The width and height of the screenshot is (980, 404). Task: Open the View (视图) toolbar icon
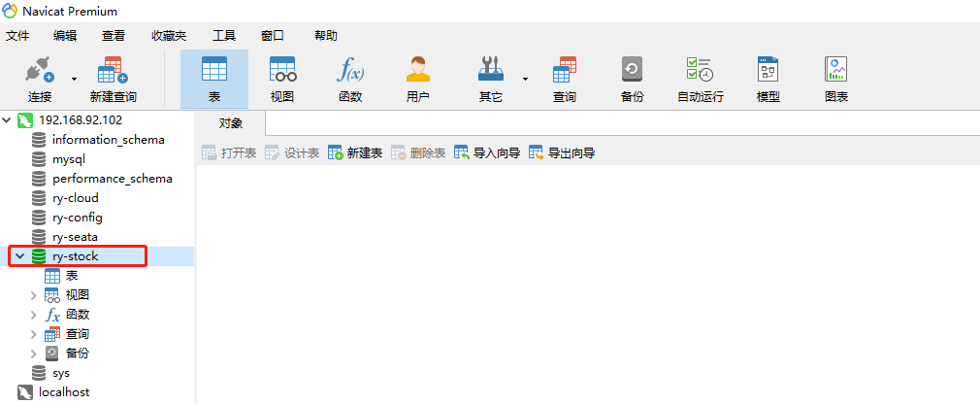tap(282, 70)
